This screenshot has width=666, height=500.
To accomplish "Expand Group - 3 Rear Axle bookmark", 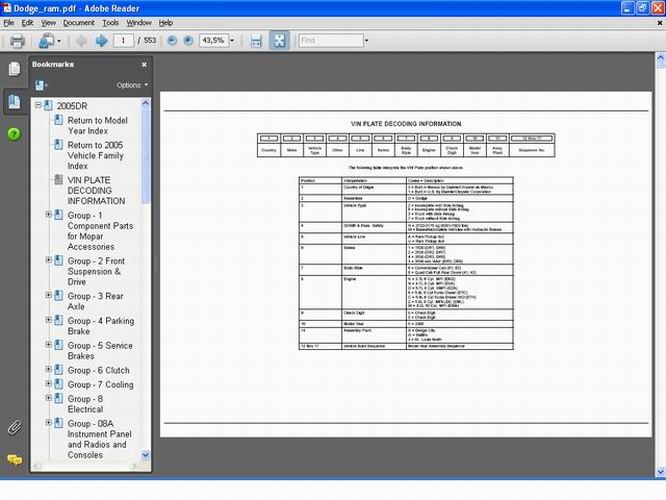I will point(48,295).
